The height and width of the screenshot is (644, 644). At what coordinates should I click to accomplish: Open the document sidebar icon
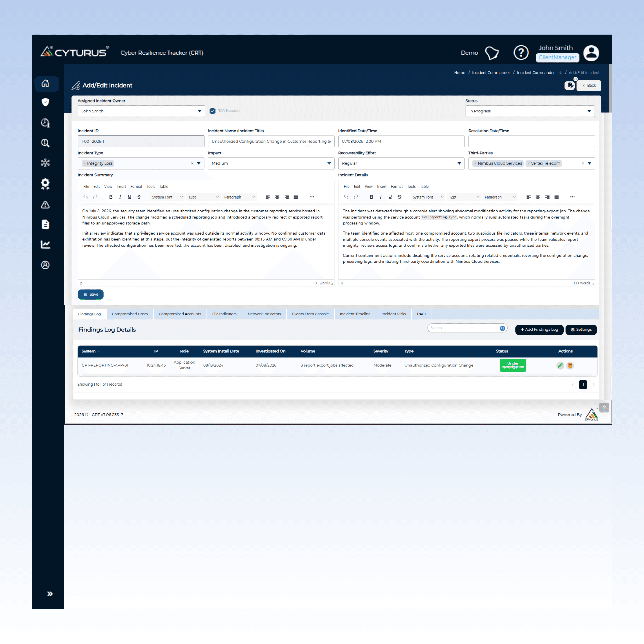click(x=45, y=224)
